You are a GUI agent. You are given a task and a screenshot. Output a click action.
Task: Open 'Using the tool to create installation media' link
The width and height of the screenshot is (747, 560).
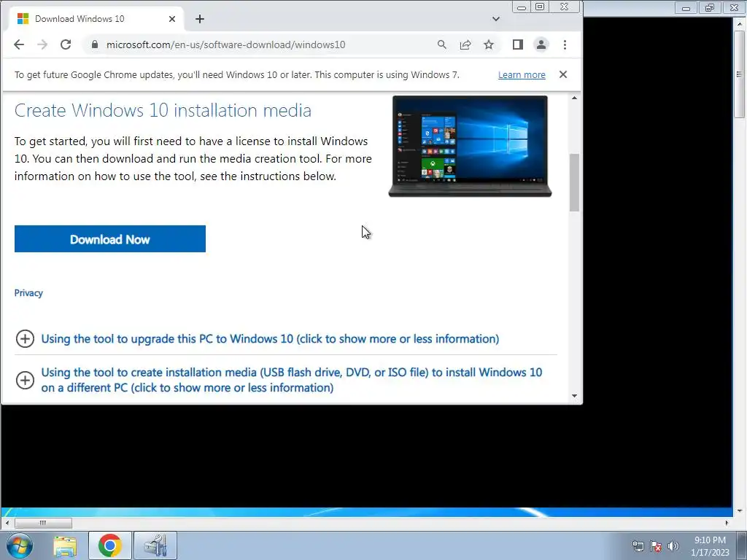click(292, 380)
